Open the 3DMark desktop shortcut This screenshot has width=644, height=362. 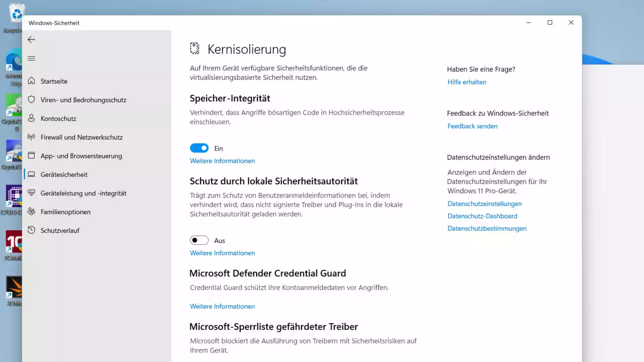[14, 291]
